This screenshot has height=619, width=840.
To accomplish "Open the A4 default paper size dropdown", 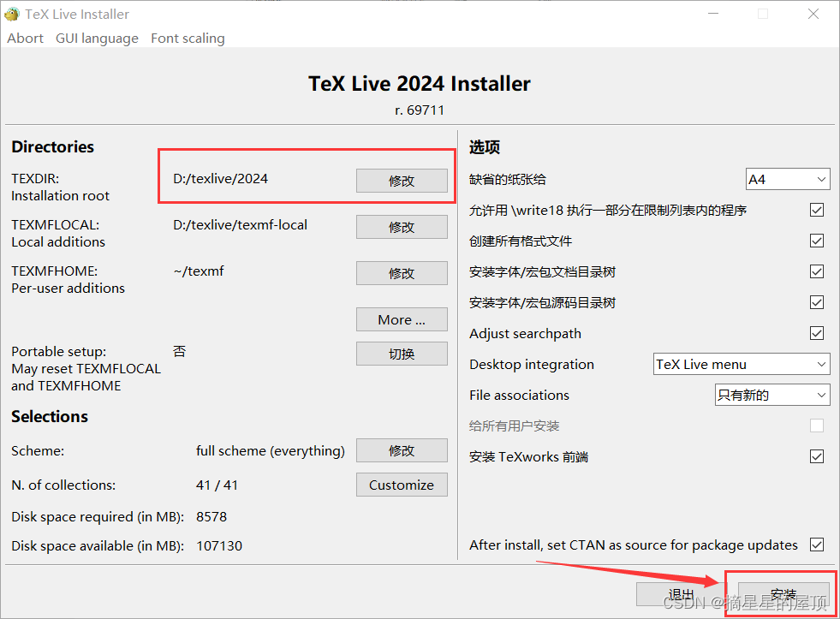I will tap(788, 180).
